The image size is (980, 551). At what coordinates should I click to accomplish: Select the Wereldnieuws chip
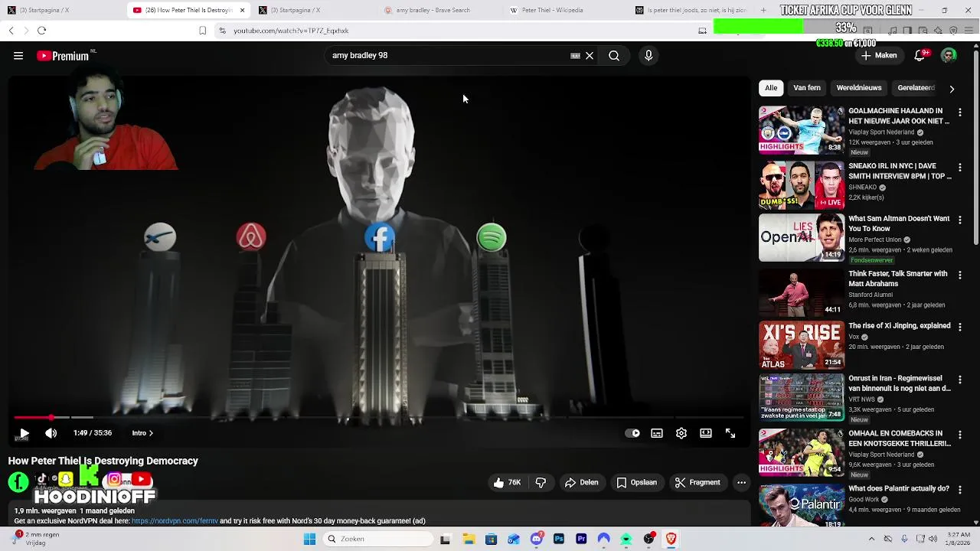pos(859,88)
